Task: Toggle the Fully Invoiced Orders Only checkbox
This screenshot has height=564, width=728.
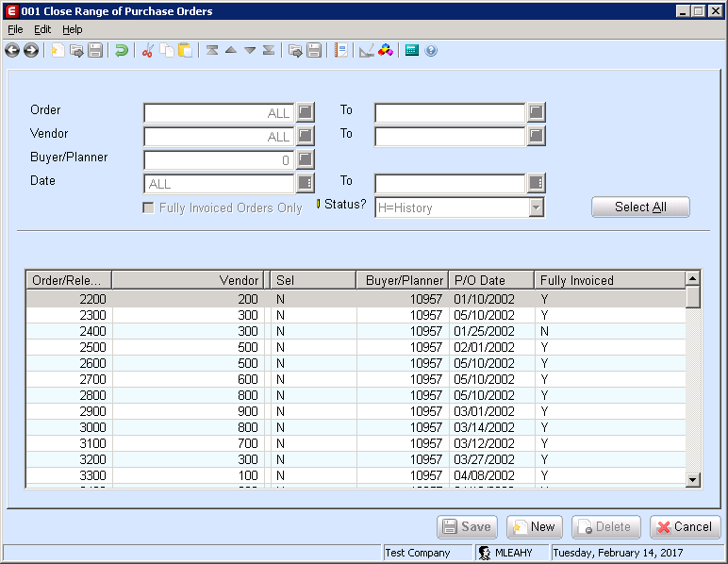Action: (149, 207)
